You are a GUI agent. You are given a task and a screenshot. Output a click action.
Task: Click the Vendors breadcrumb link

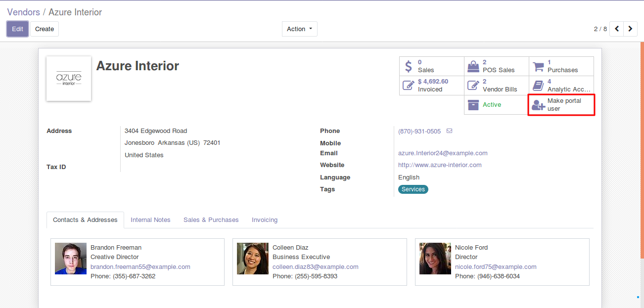23,12
